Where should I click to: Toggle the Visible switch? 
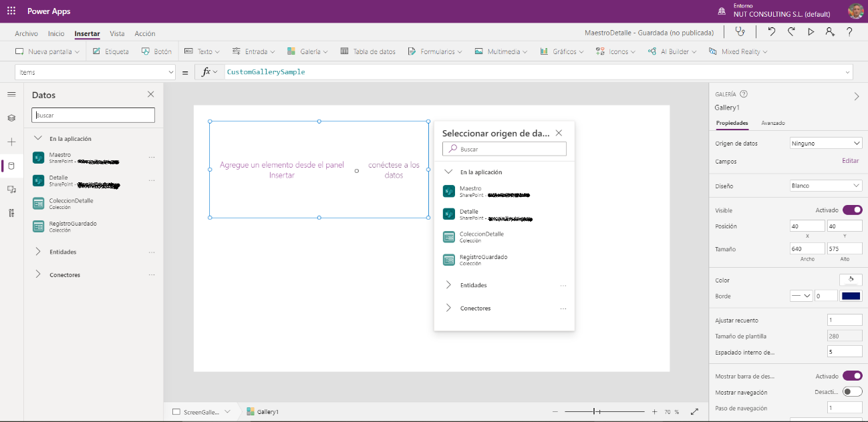pos(853,210)
